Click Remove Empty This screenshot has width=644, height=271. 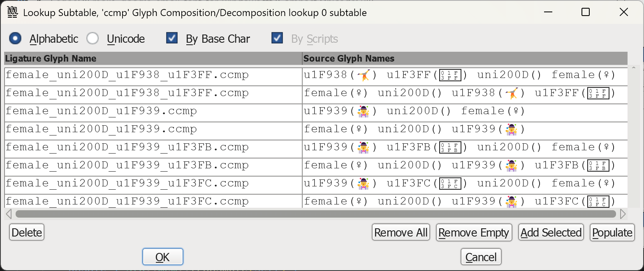pyautogui.click(x=474, y=233)
